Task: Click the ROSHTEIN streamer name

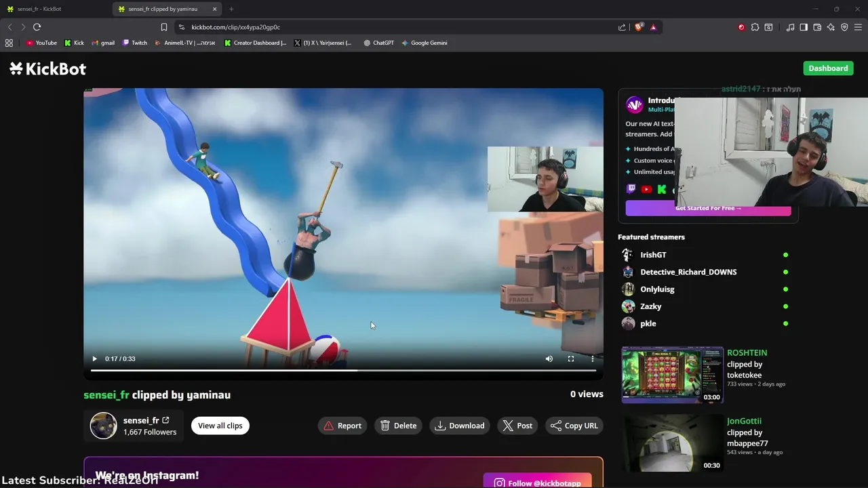Action: point(747,353)
